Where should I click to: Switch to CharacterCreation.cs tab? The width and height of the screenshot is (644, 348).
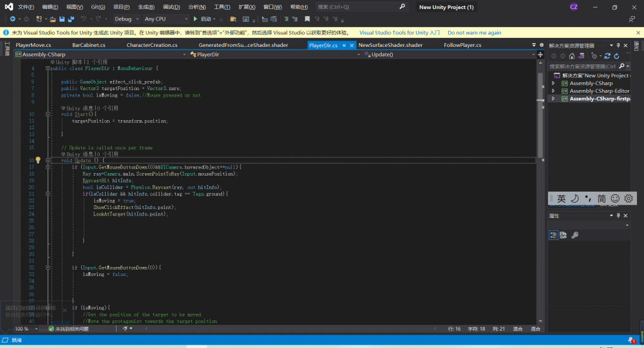point(152,45)
